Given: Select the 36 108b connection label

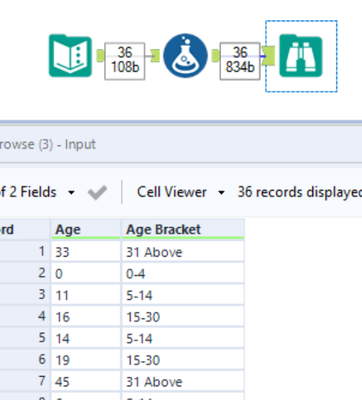Looking at the screenshot, I should click(x=125, y=61).
